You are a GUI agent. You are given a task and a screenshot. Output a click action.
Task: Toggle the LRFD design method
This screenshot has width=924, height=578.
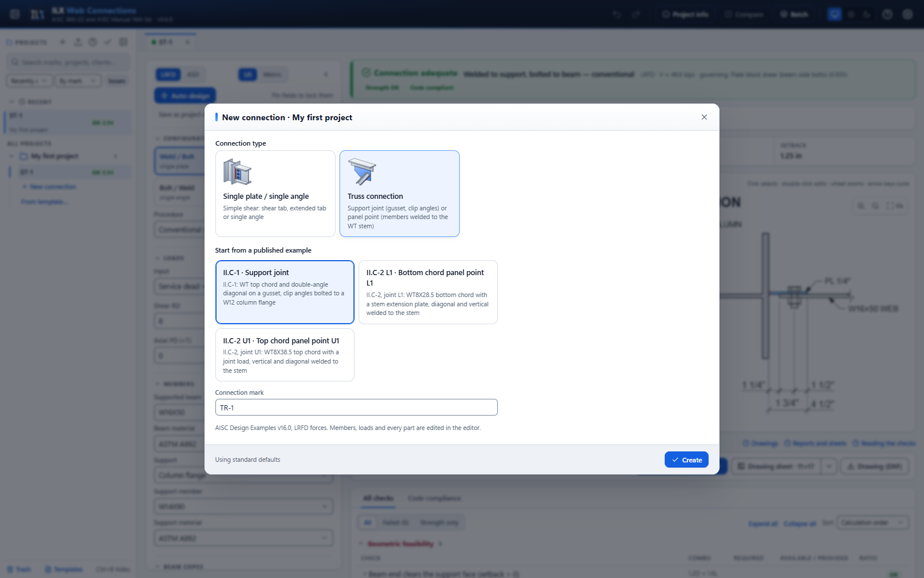pos(168,75)
